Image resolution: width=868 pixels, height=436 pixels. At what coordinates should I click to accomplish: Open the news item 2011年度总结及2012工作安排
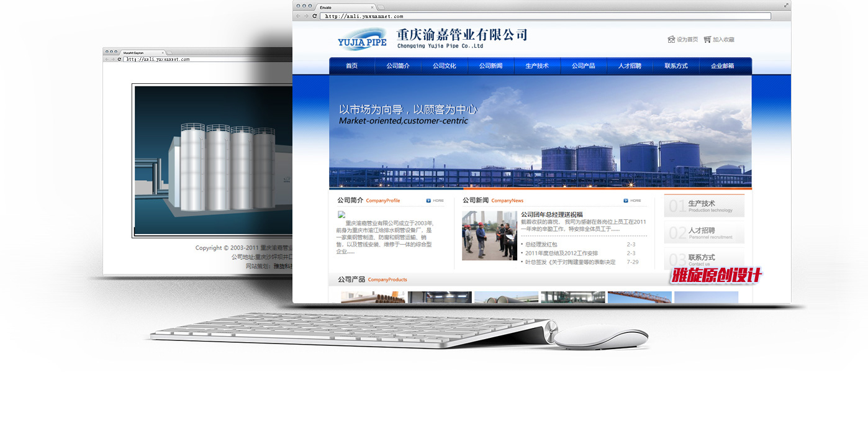coord(561,253)
